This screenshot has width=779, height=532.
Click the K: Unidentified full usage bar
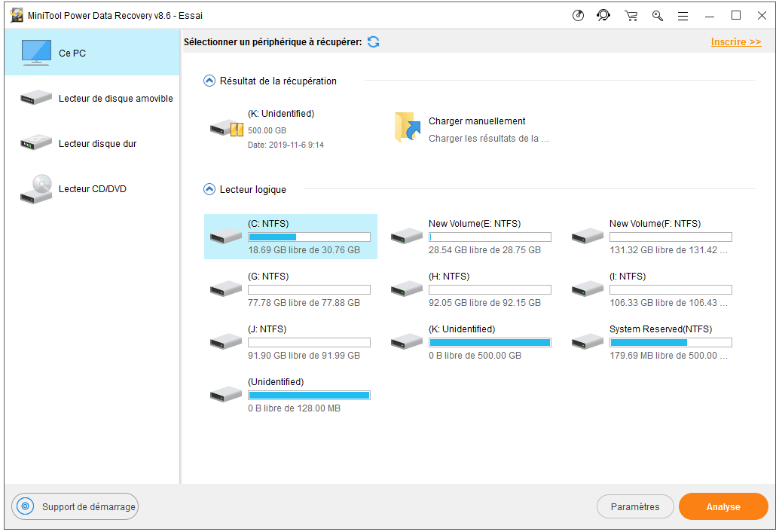tap(490, 342)
